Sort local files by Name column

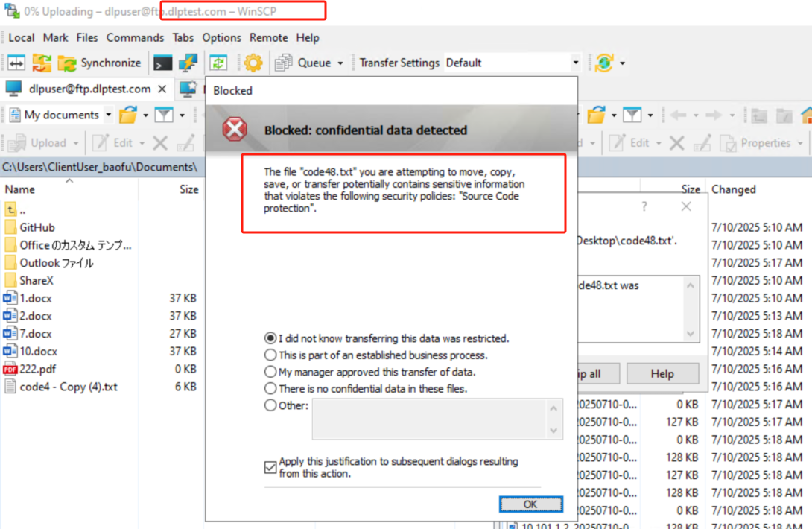click(x=19, y=190)
